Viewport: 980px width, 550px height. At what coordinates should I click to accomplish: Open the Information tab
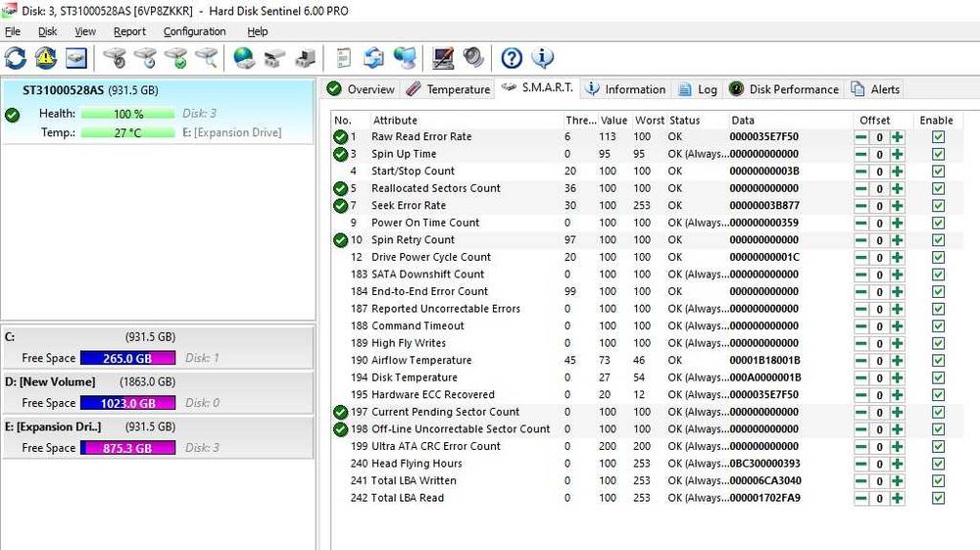625,89
